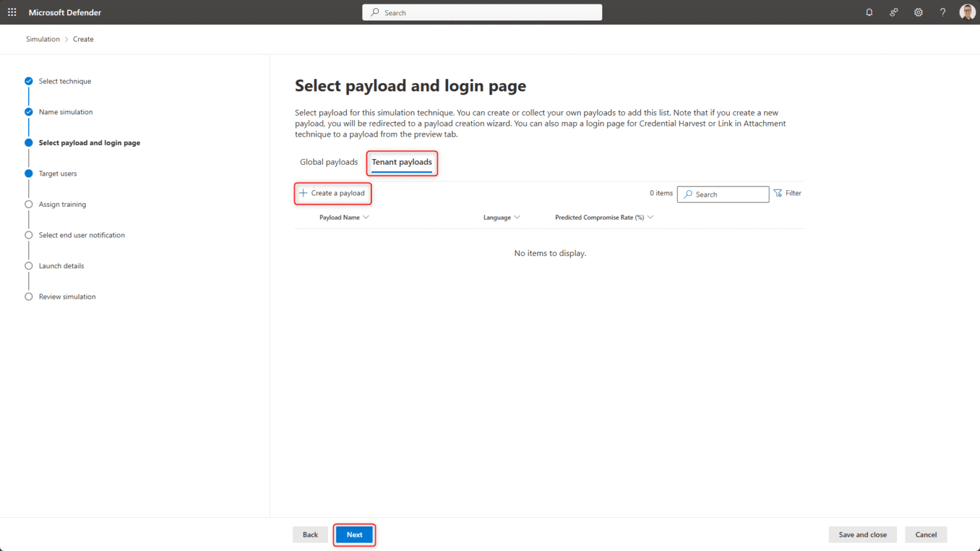
Task: Click the magnifier in the top search bar
Action: [x=374, y=12]
